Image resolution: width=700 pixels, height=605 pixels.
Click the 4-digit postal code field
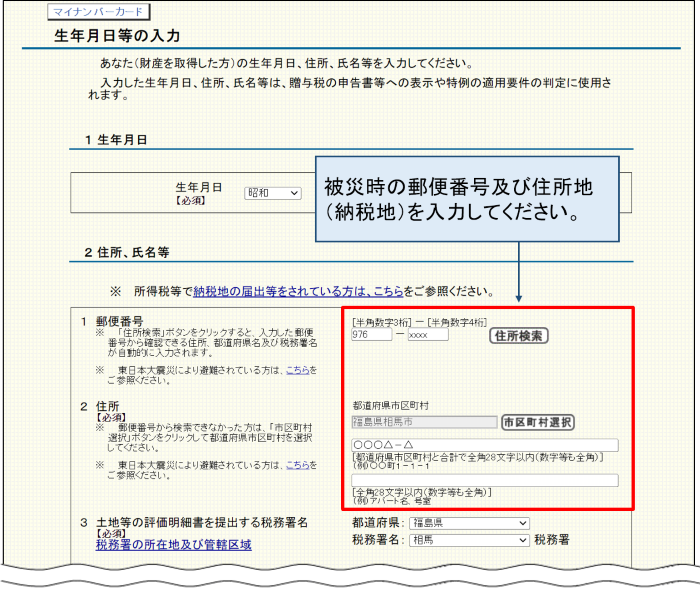coord(428,334)
